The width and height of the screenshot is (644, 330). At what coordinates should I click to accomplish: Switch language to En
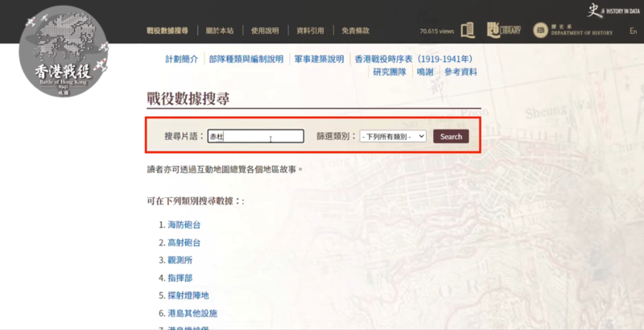[633, 31]
